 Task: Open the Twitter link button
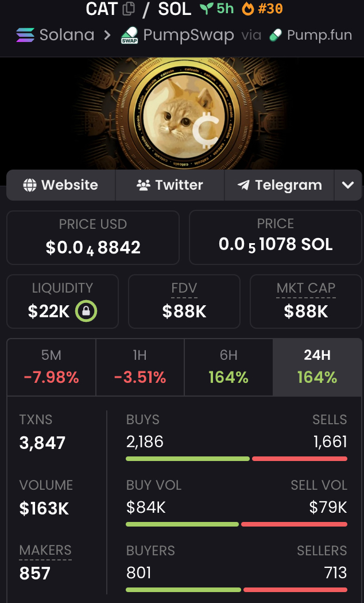click(x=170, y=185)
